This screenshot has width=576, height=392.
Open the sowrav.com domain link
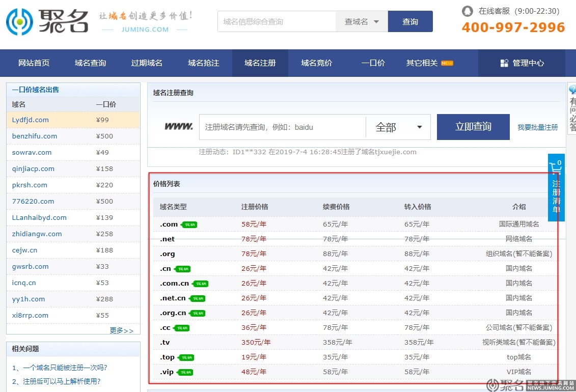tap(32, 152)
